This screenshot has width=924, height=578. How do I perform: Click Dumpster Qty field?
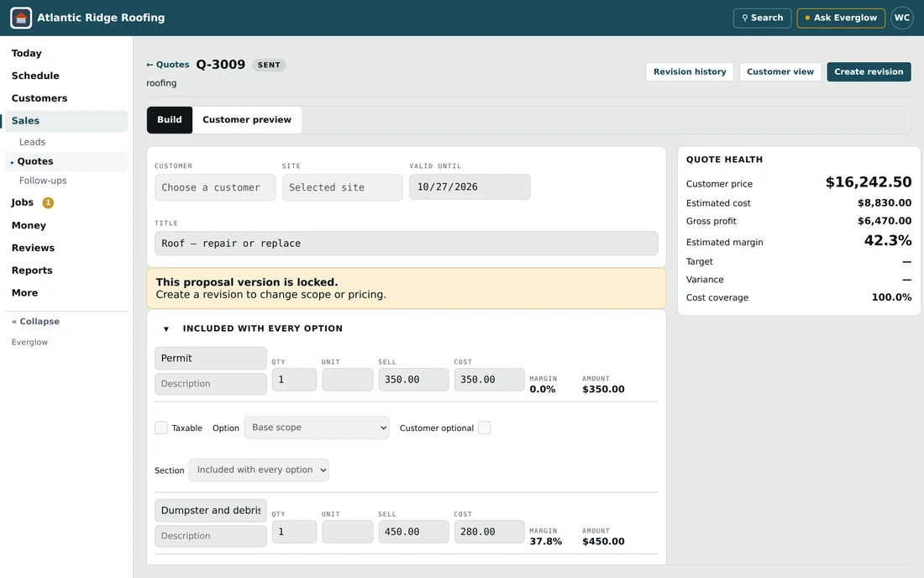pos(294,532)
